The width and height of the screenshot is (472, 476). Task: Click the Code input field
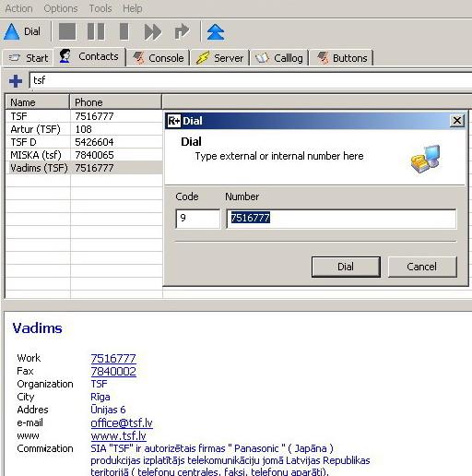pos(198,219)
